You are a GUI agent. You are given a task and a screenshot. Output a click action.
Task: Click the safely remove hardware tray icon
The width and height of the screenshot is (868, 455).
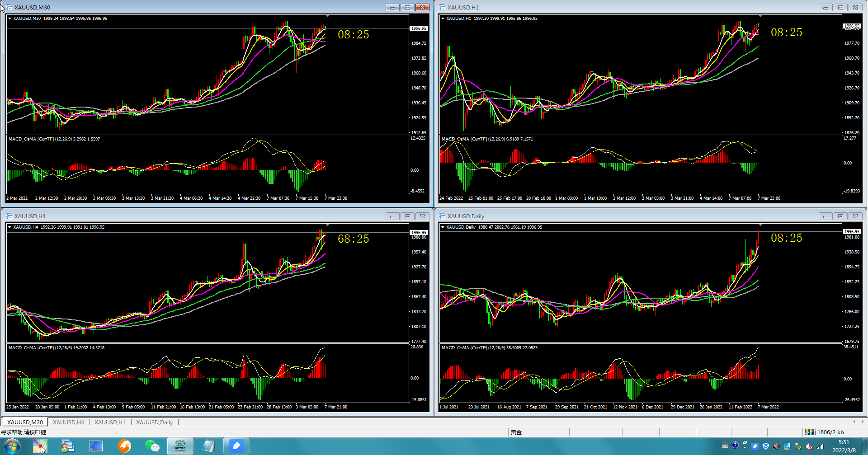[x=798, y=446]
